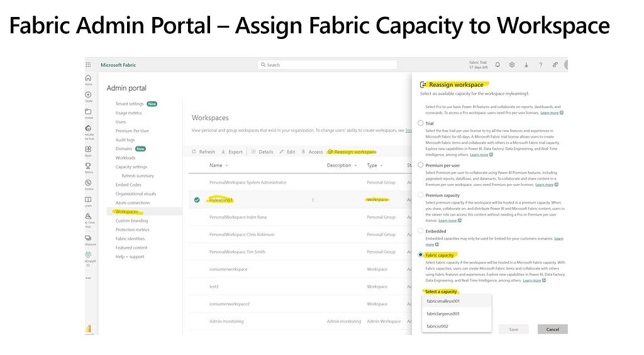Viewport: 644px width, 355px height.
Task: Click the more options ellipsis in the left rail
Action: (88, 278)
